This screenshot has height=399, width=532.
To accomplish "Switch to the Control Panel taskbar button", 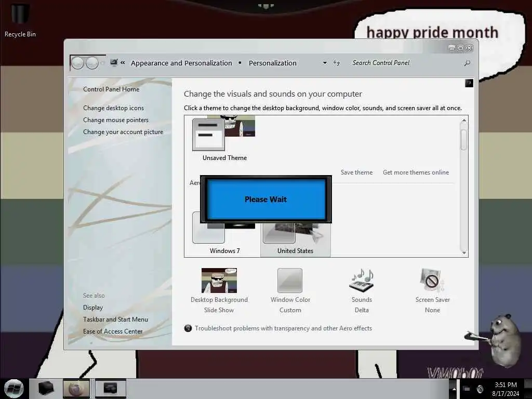I will coord(110,389).
